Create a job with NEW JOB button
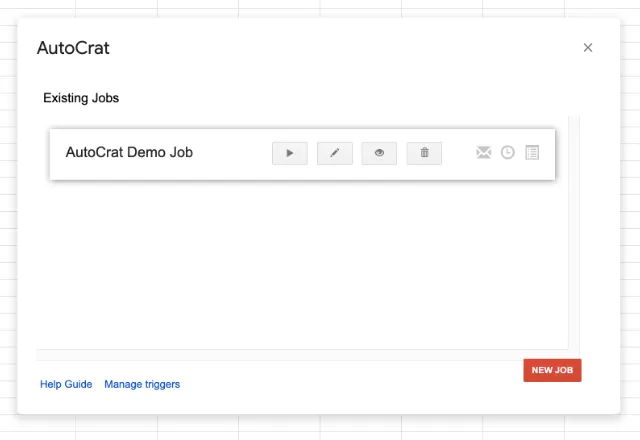 (x=552, y=370)
